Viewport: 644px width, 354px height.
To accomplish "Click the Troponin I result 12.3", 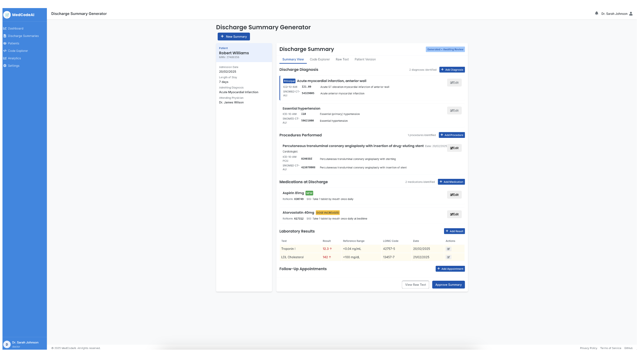I will pyautogui.click(x=327, y=249).
